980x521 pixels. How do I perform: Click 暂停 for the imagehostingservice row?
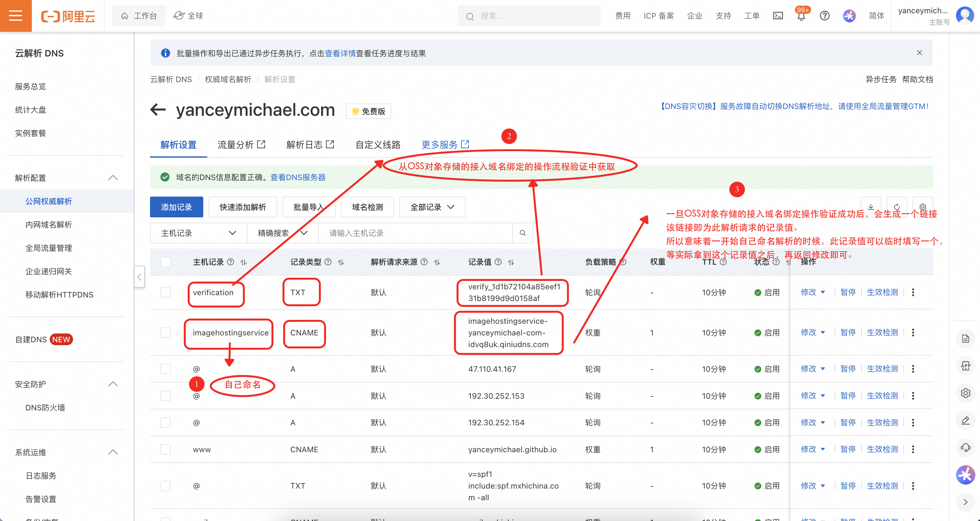coord(848,333)
